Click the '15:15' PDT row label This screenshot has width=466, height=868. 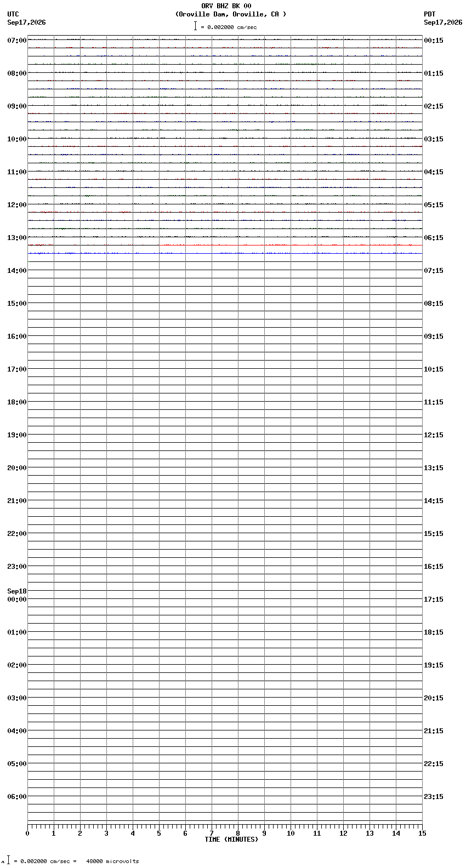coord(434,534)
